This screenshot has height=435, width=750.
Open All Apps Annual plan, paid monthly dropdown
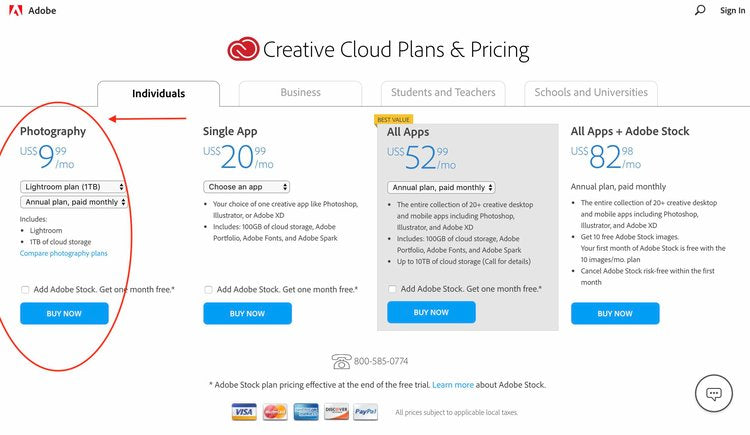pyautogui.click(x=441, y=188)
